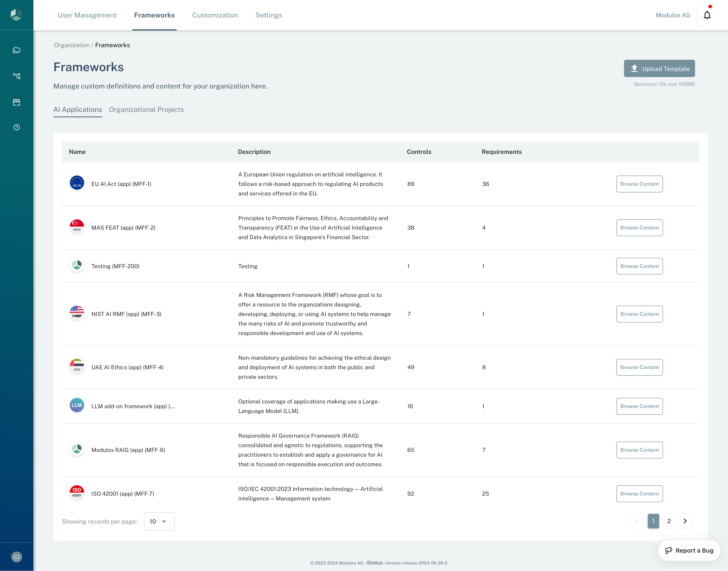
Task: Open the Projects folder icon in the sidebar
Action: 16,50
